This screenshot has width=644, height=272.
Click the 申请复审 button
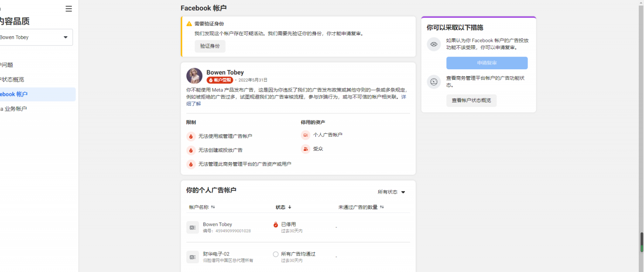(x=487, y=63)
